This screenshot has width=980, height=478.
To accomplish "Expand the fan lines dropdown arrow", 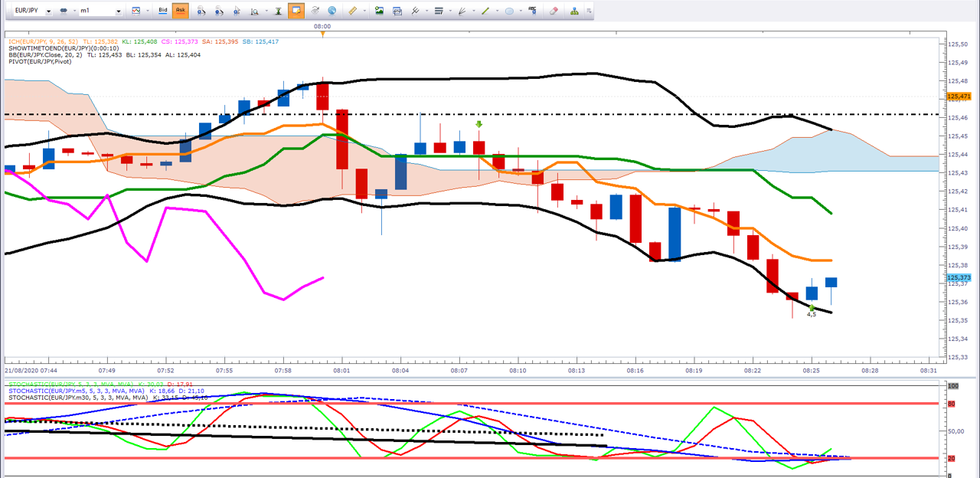I will tap(474, 11).
